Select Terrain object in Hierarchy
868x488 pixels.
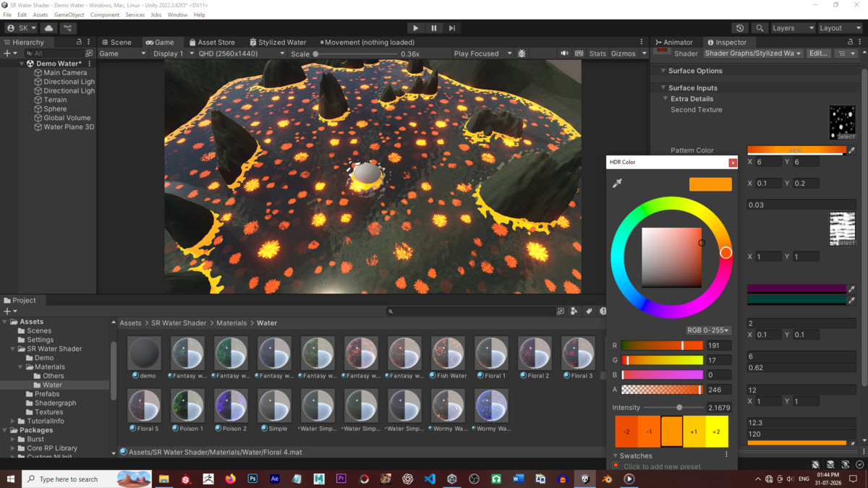(55, 100)
